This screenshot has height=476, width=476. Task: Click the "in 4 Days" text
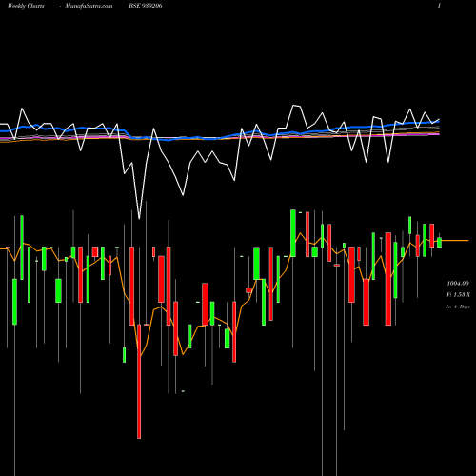(x=458, y=307)
